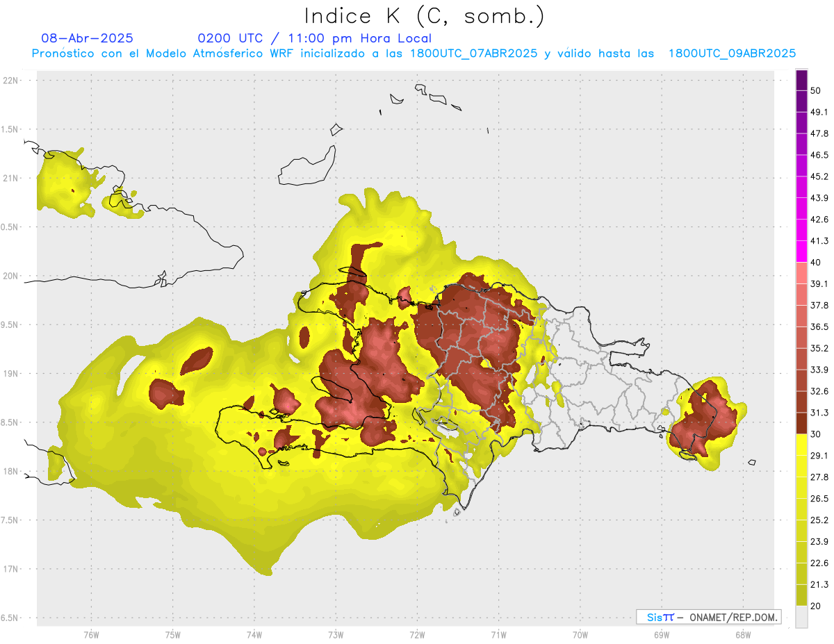Click the initialization stamp "1800UTC_07ABR2025"

(474, 53)
